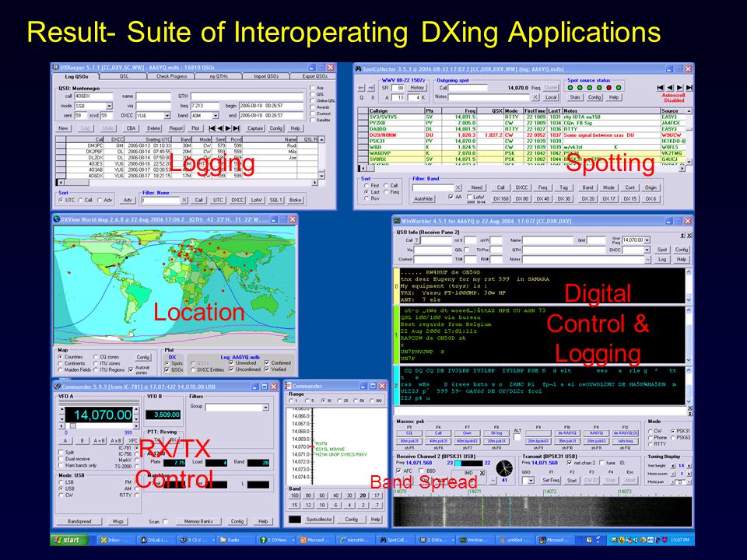Image resolution: width=747 pixels, height=560 pixels.
Task: Jump to first QSO in DXKeeper
Action: coord(212,128)
